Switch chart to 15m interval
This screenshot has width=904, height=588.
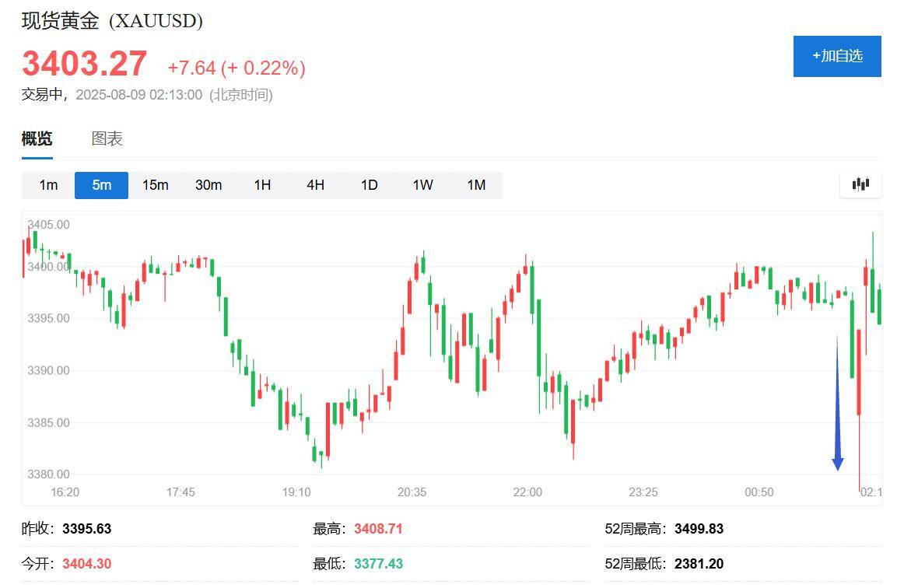click(x=155, y=185)
